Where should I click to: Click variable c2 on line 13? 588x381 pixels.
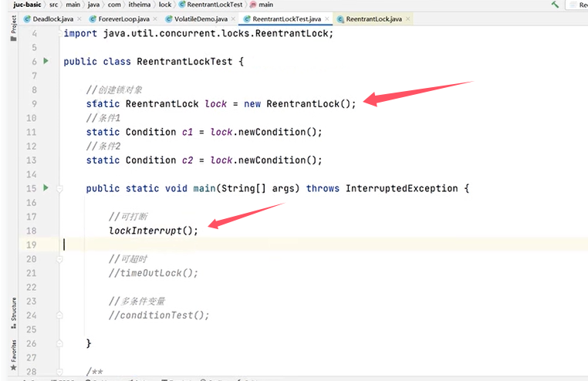188,160
